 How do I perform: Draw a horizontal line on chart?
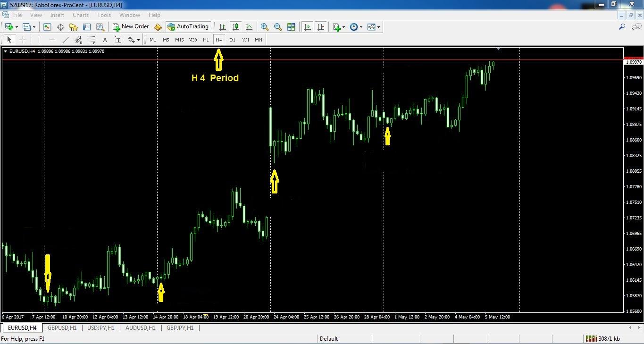tap(52, 40)
